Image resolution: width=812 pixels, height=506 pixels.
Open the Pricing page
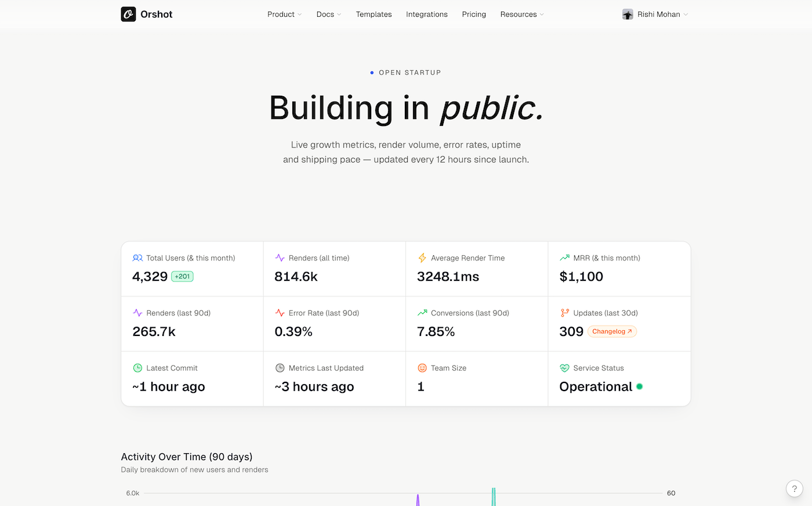pyautogui.click(x=474, y=15)
